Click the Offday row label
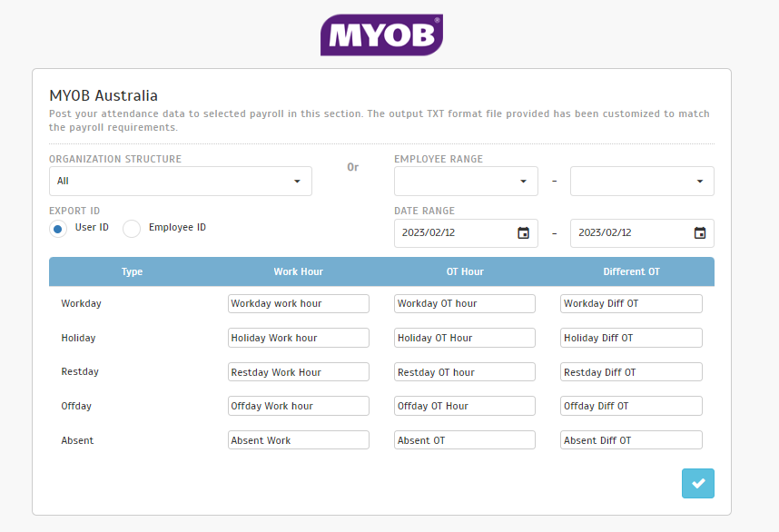Screen dimensions: 779x532 coord(76,406)
